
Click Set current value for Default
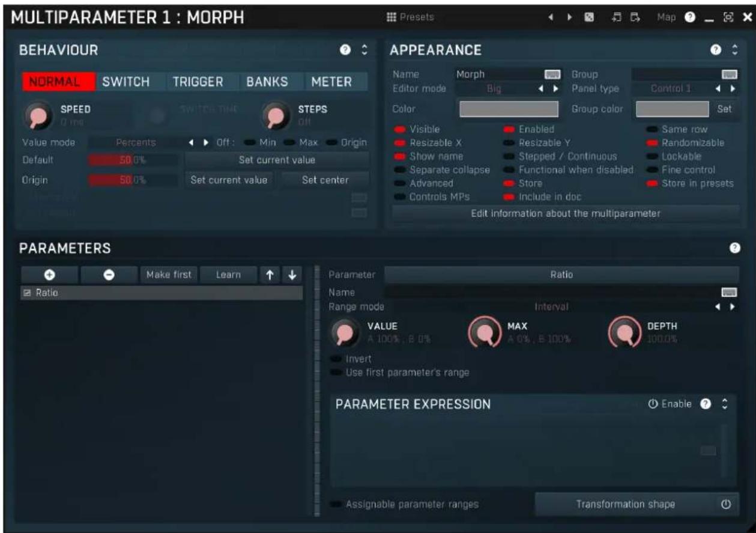click(x=277, y=160)
